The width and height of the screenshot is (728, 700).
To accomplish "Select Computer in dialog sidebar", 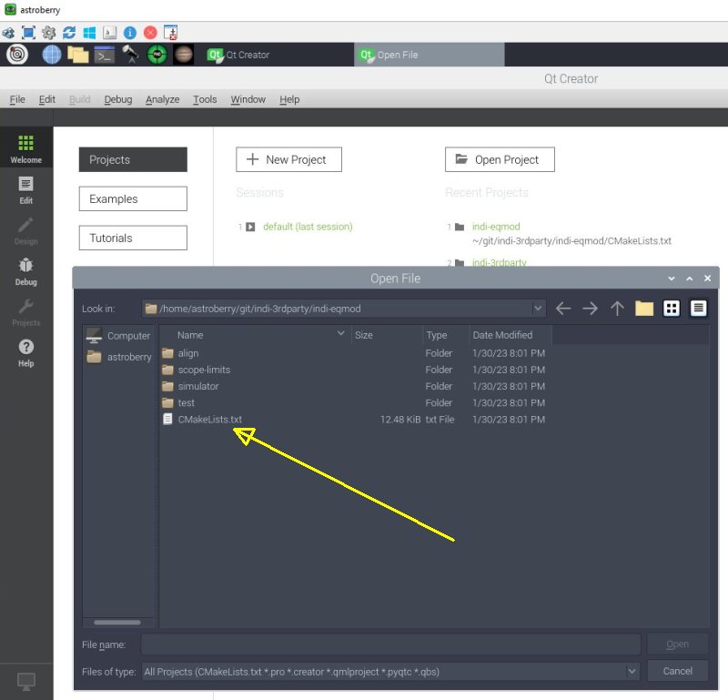I will point(119,336).
